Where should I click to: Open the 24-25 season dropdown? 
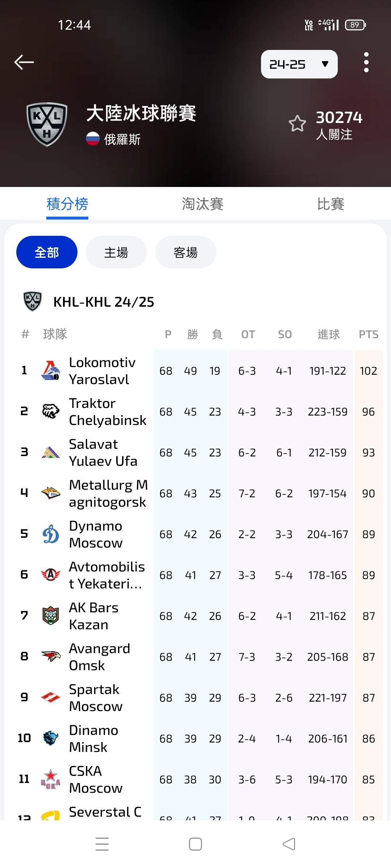pos(299,64)
